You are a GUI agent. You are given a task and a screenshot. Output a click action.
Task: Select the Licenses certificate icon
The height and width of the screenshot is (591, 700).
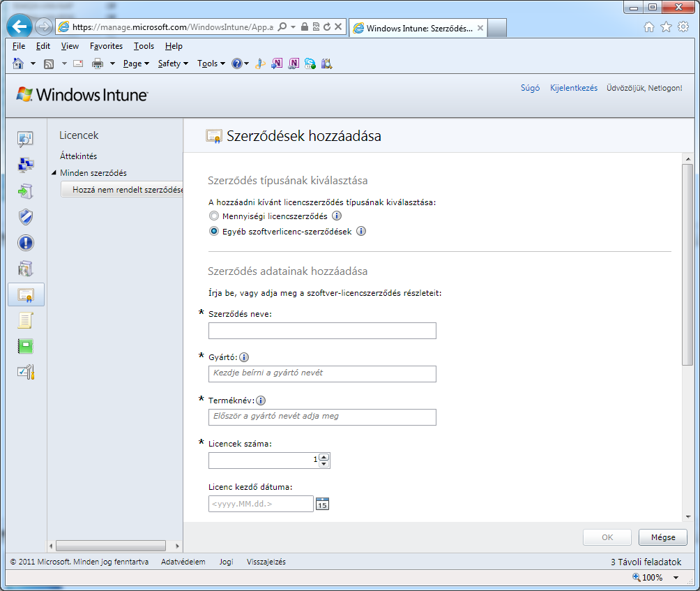click(26, 295)
